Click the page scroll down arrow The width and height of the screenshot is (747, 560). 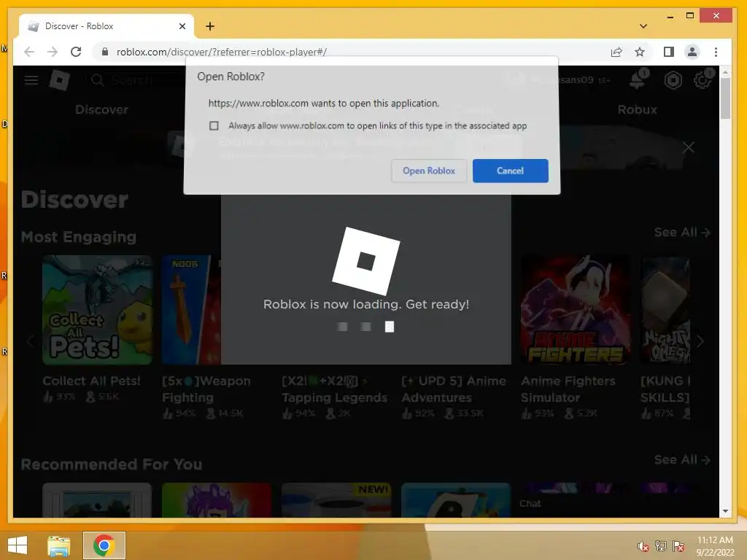click(x=725, y=511)
